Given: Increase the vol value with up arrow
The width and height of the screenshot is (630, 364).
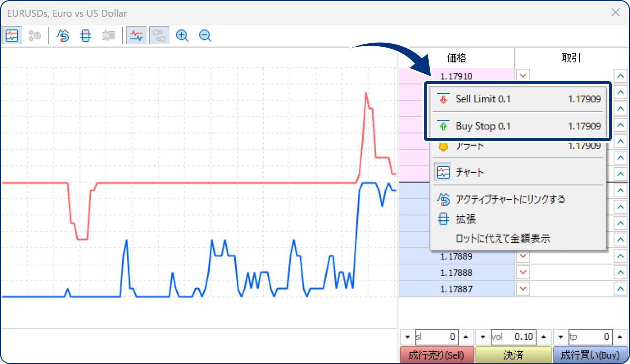Looking at the screenshot, I should click(x=543, y=337).
